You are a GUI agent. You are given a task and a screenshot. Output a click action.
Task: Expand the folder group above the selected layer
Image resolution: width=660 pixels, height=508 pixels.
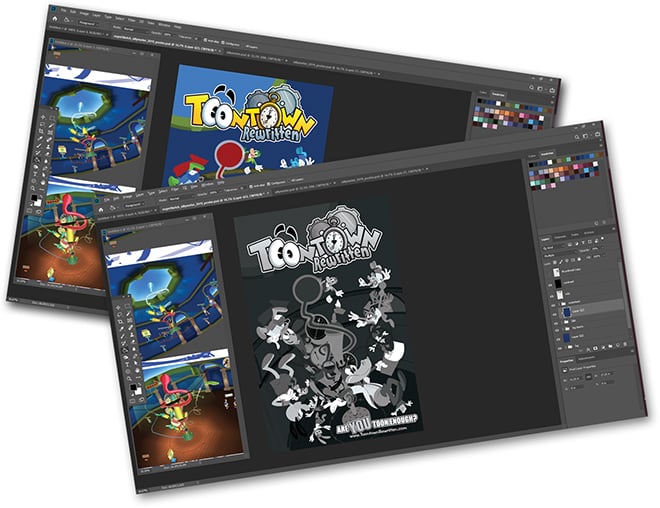[x=559, y=304]
